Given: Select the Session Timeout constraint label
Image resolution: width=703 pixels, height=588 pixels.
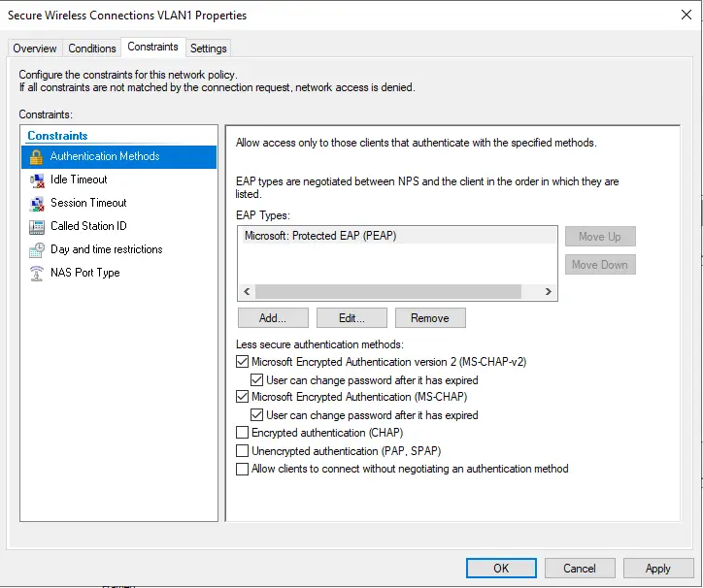Looking at the screenshot, I should (x=88, y=203).
